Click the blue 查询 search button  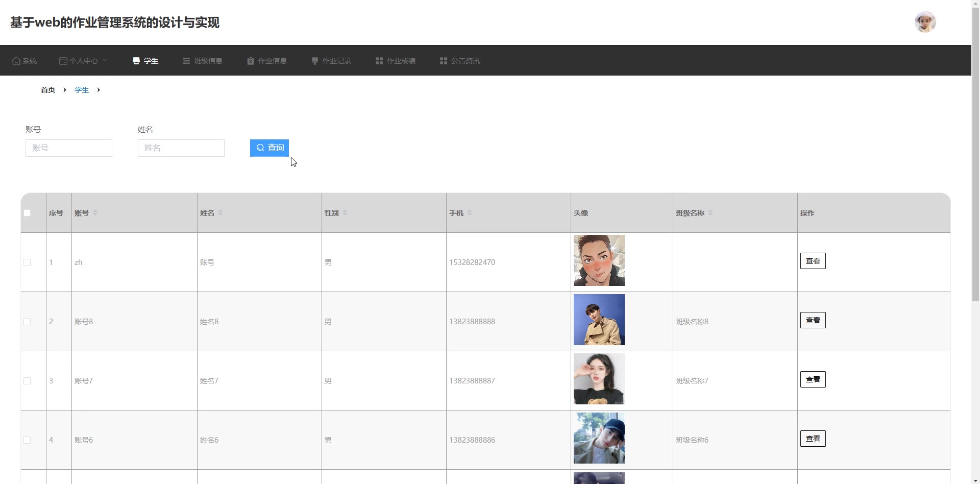click(269, 148)
